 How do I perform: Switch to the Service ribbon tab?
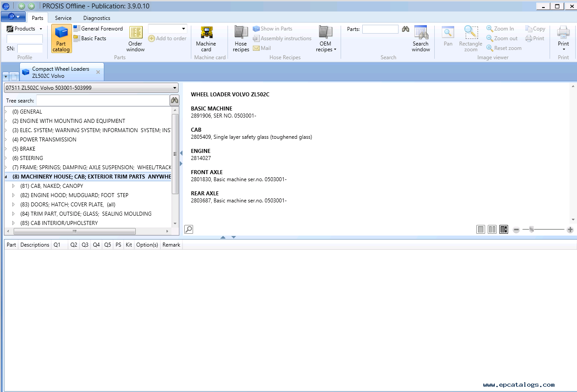coord(63,18)
